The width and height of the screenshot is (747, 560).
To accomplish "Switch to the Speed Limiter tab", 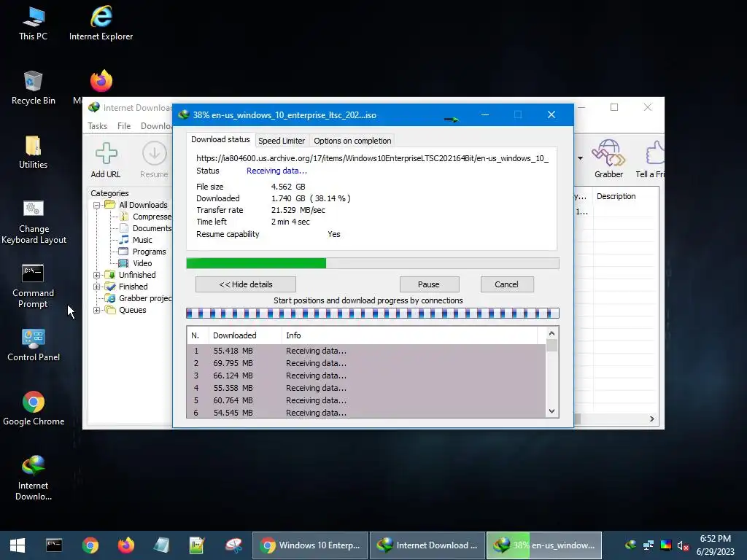I will pos(282,141).
